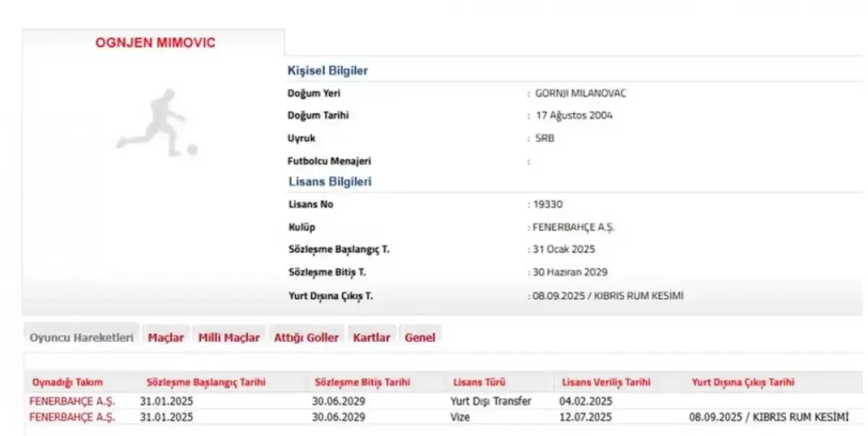The image size is (868, 436).
Task: Open FENERBAHÇE A.Ş. in the Vize row
Action: click(x=72, y=417)
